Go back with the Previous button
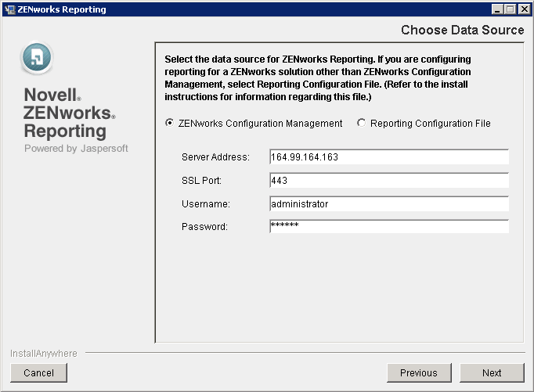 coord(419,373)
